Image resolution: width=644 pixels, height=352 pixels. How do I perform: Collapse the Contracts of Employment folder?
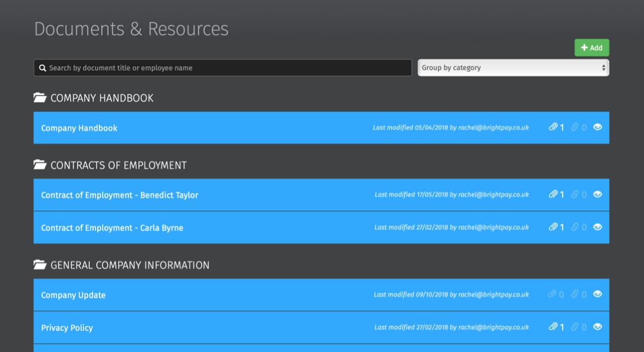pyautogui.click(x=40, y=165)
